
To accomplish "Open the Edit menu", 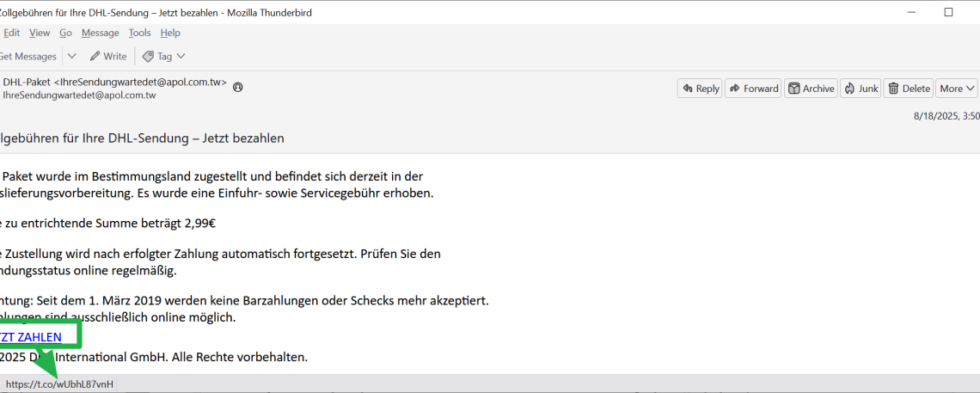I will [11, 33].
